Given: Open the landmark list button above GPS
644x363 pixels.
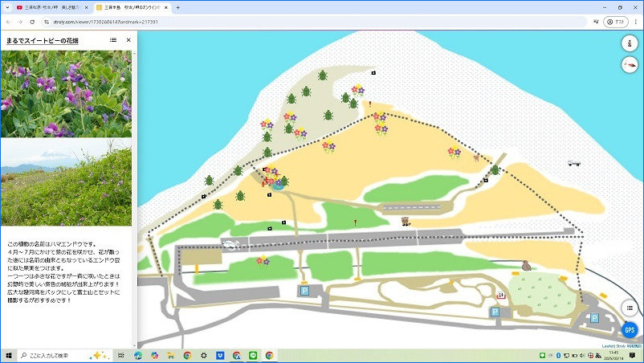Looking at the screenshot, I should [x=630, y=308].
